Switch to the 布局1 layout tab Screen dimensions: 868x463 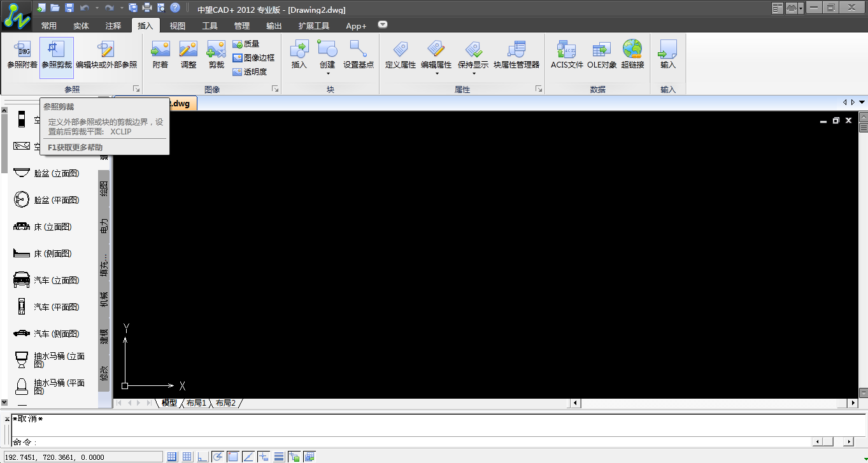[196, 403]
